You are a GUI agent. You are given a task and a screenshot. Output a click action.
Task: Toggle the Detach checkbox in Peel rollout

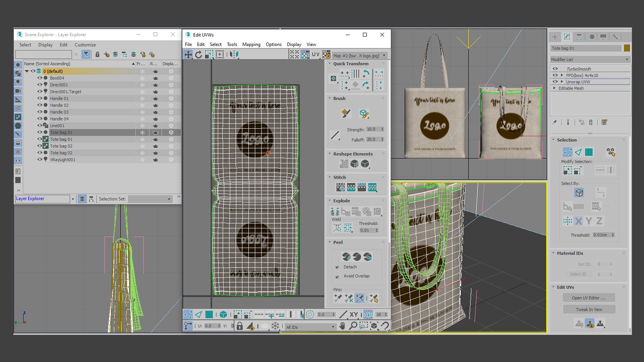[x=337, y=267]
